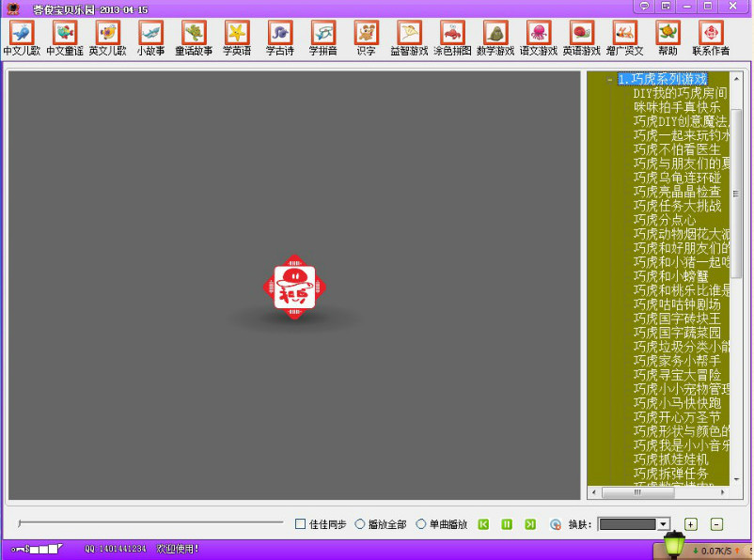This screenshot has width=754, height=560.
Task: Skip to next item with green button
Action: pyautogui.click(x=530, y=524)
